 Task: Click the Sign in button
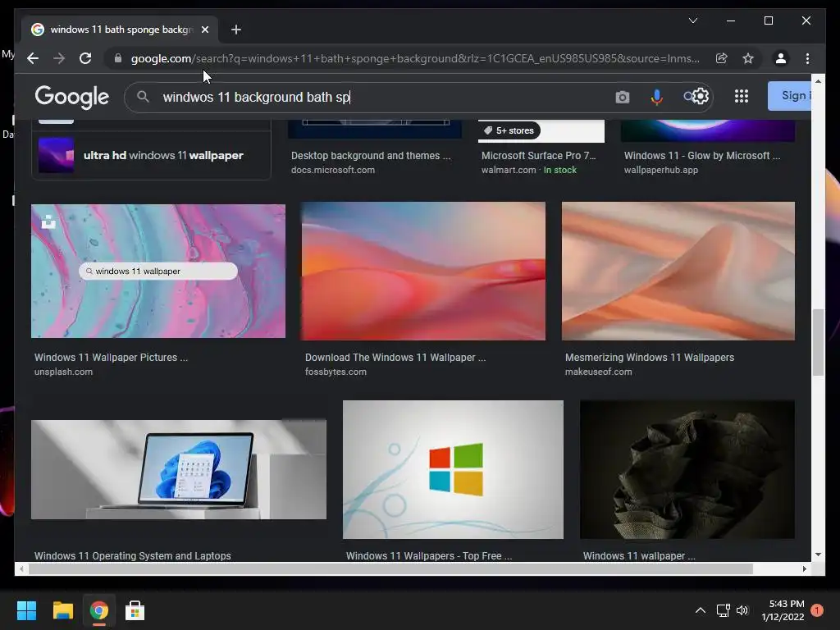tap(790, 96)
